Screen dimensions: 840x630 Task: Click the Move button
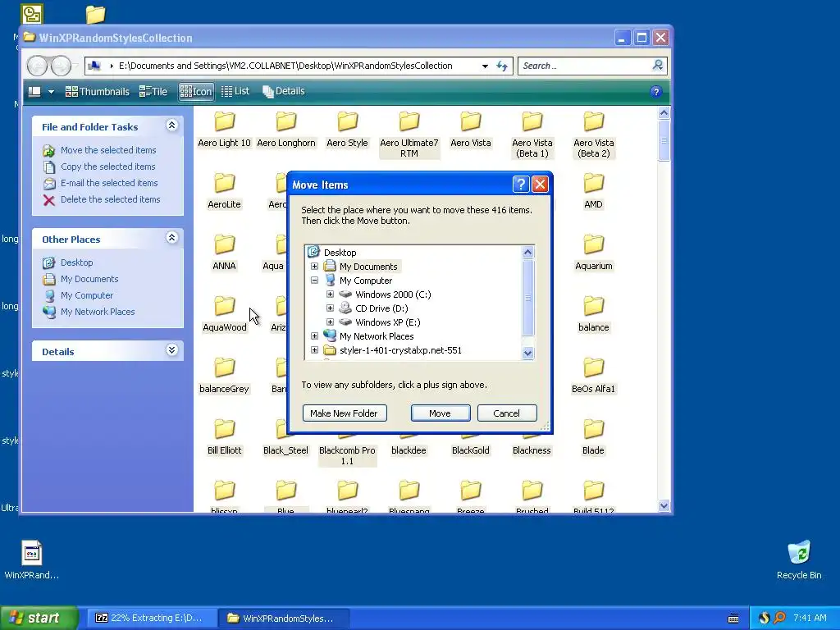(x=441, y=413)
